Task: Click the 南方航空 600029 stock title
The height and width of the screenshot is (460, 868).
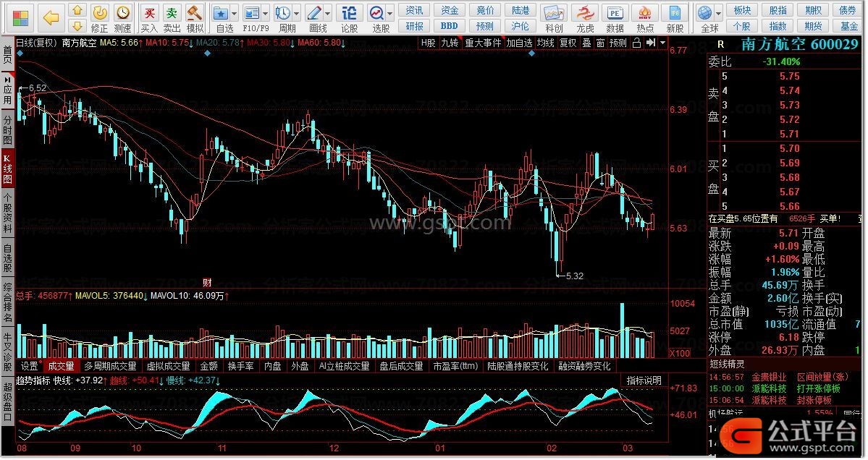Action: 799,45
